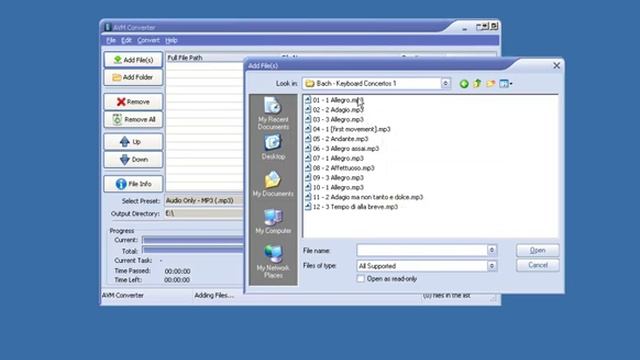Open File Info for selected file
Image resolution: width=640 pixels, height=360 pixels.
pos(133,184)
